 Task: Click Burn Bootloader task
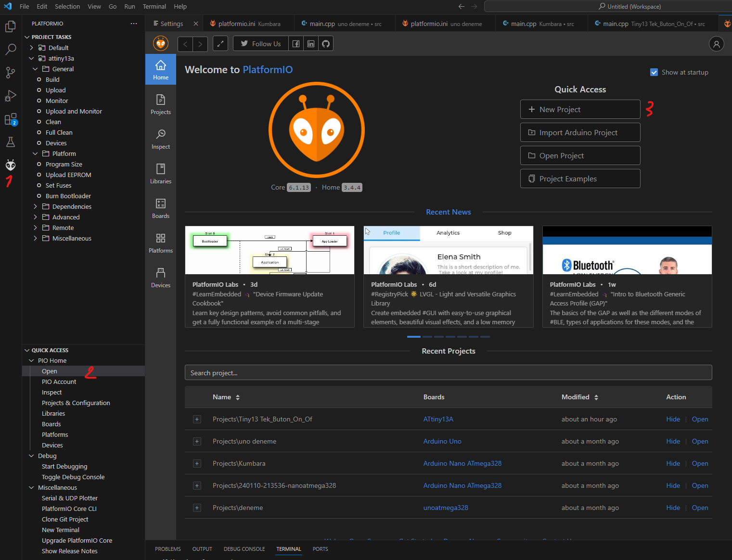(68, 196)
